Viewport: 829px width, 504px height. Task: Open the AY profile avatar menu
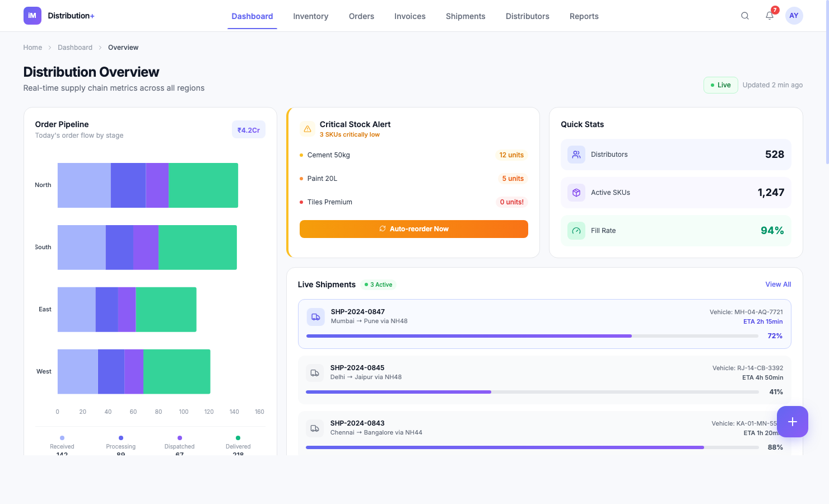click(794, 16)
